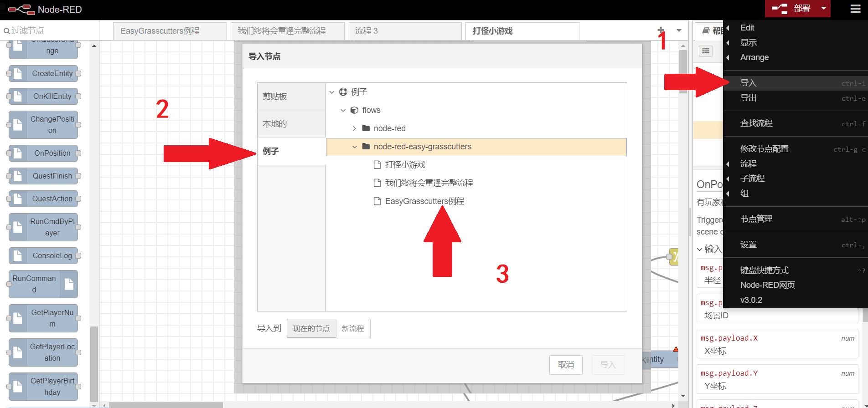Click the QuestAction palette node
This screenshot has height=408, width=868.
[43, 199]
